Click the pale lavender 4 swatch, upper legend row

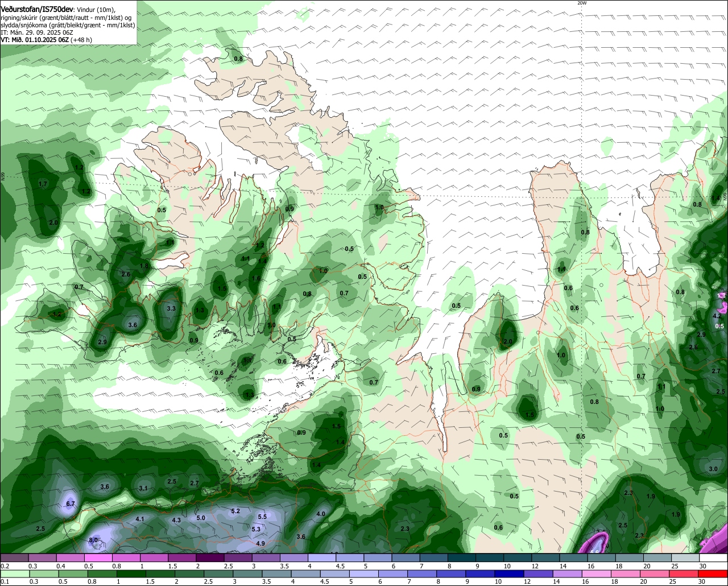[x=322, y=558]
